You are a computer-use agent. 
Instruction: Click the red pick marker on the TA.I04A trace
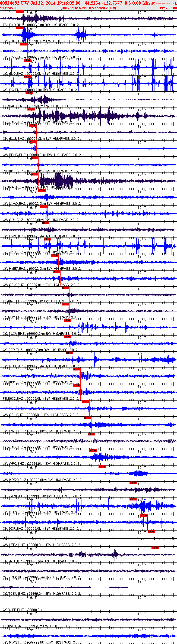(x=34, y=174)
